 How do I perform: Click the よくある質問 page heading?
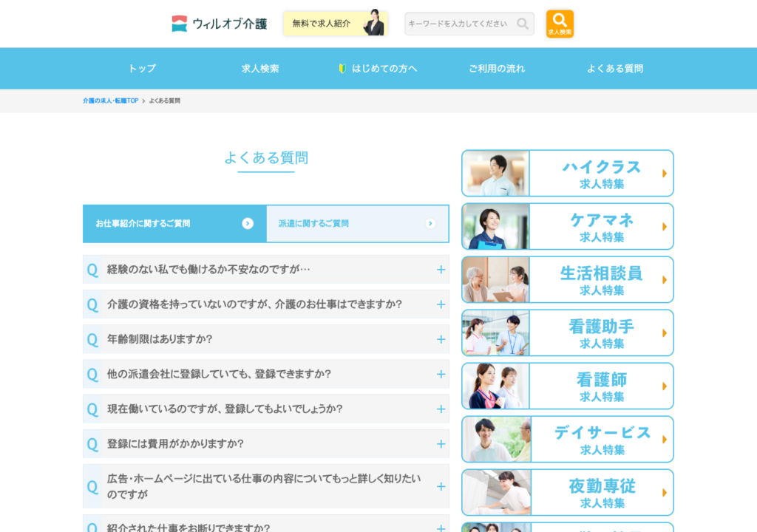click(x=266, y=157)
